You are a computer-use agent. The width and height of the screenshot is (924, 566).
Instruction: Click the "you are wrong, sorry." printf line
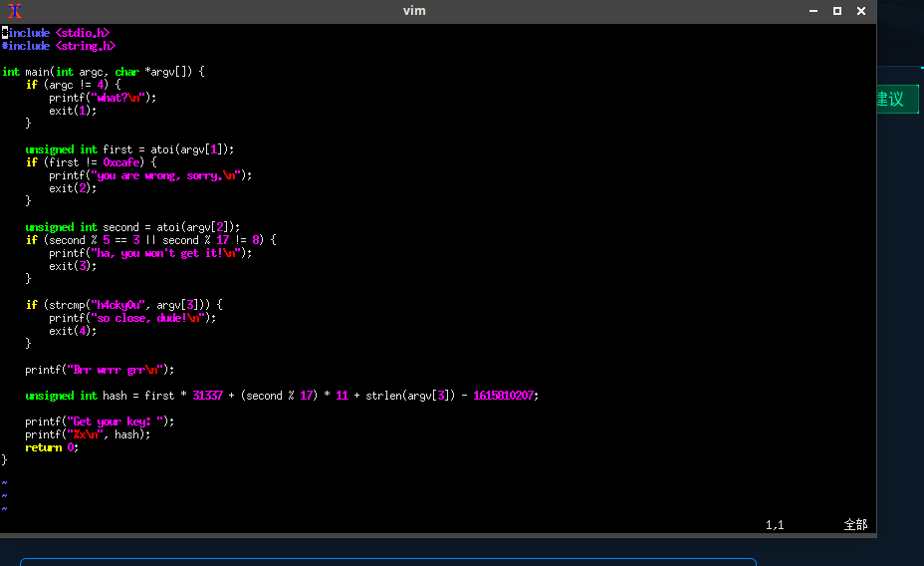click(x=150, y=175)
